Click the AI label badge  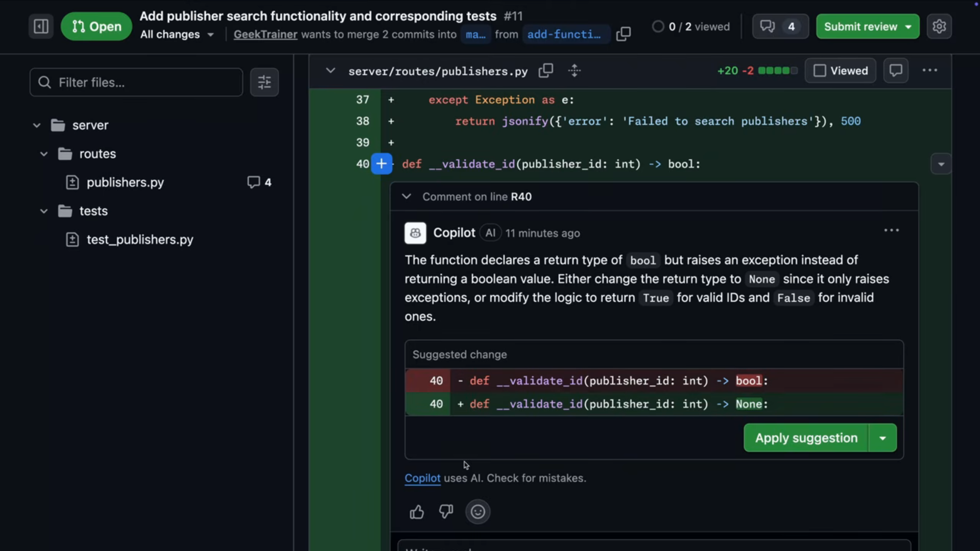click(490, 233)
